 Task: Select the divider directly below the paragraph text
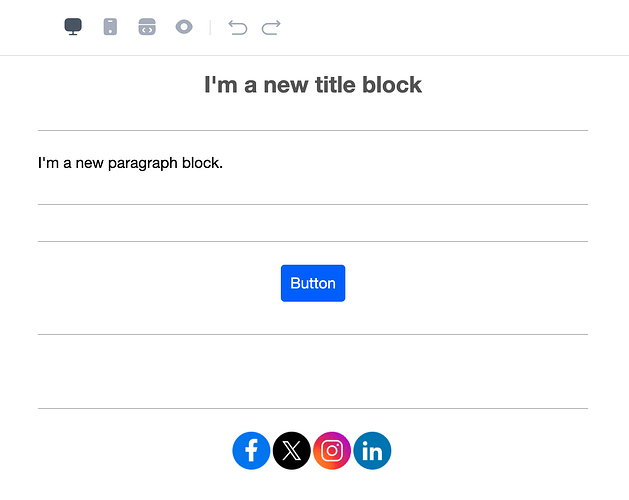coord(313,205)
